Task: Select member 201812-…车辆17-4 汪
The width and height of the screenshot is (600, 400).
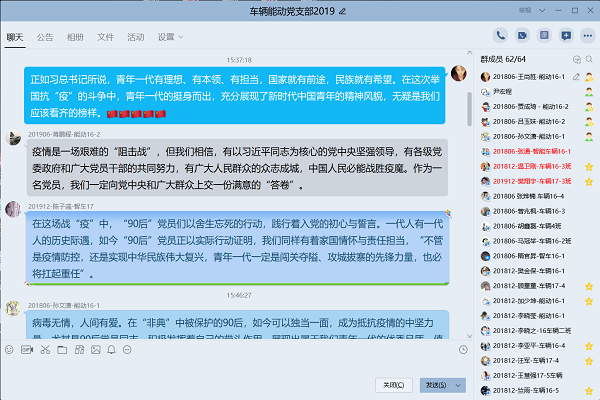Action: [x=536, y=361]
